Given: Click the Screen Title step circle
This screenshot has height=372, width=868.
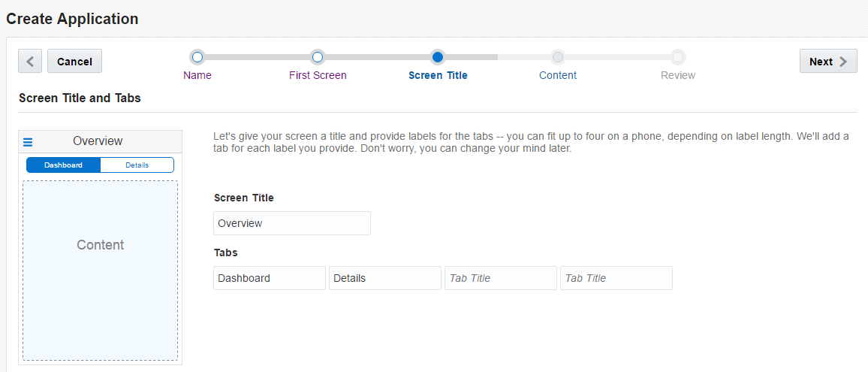Looking at the screenshot, I should (438, 57).
